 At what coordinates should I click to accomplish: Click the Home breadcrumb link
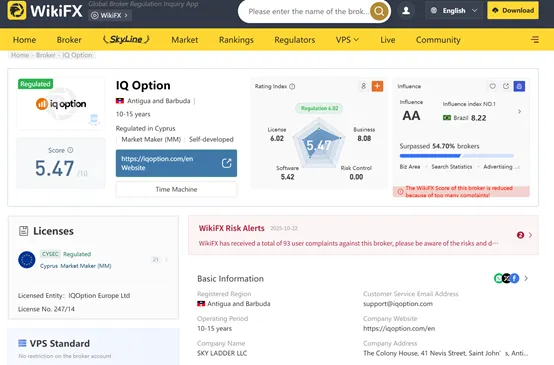(x=20, y=55)
